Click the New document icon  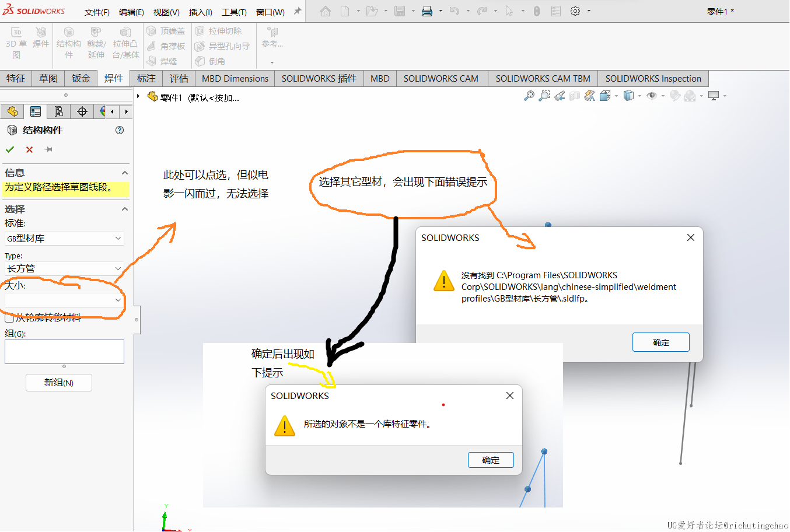coord(345,11)
